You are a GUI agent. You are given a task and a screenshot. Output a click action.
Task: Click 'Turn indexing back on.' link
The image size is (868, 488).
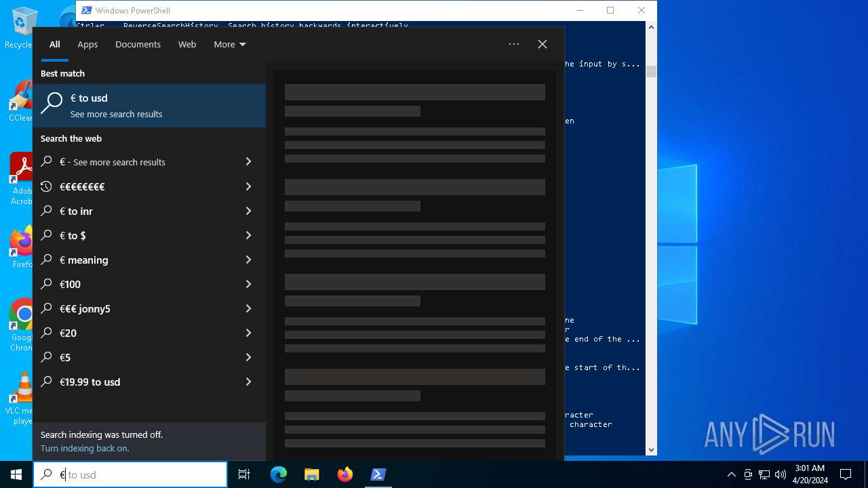[x=85, y=449]
